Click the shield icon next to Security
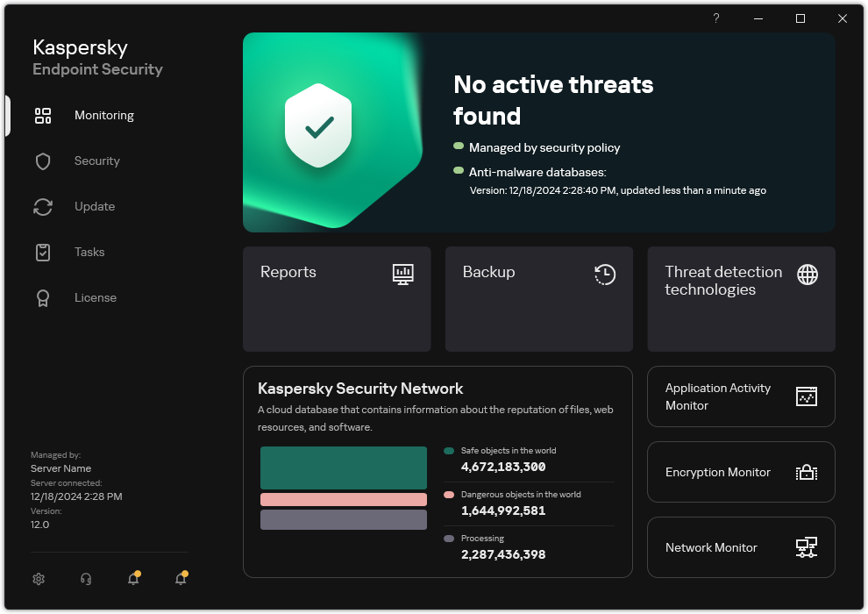Viewport: 868px width, 614px height. click(x=43, y=161)
